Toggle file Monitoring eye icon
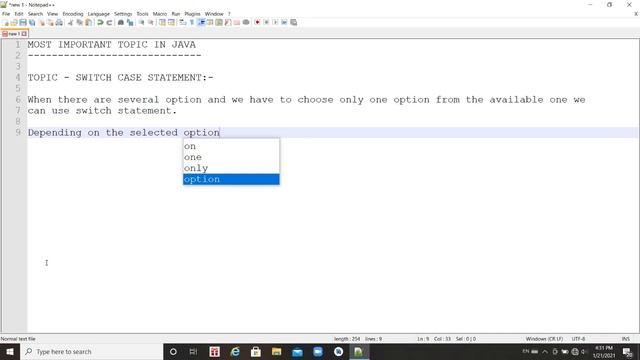Screen dimensions: 640x360 point(246,22)
